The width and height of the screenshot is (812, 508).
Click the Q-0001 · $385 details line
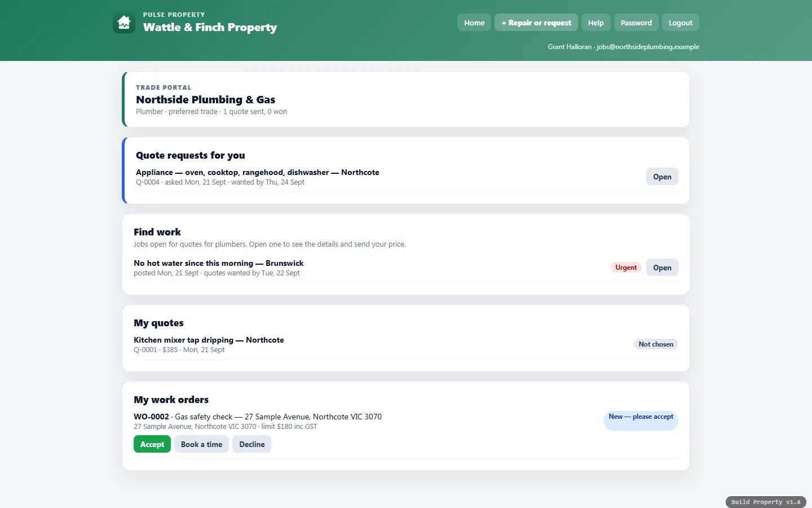tap(179, 350)
